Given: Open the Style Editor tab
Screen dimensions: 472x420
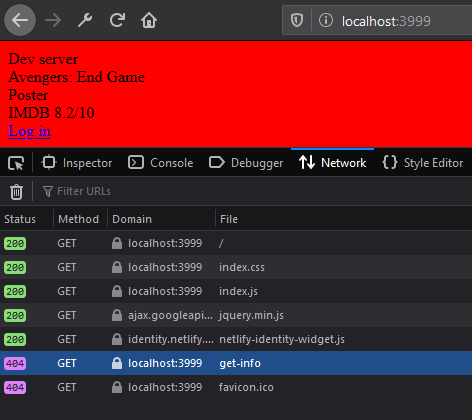Looking at the screenshot, I should pos(423,163).
